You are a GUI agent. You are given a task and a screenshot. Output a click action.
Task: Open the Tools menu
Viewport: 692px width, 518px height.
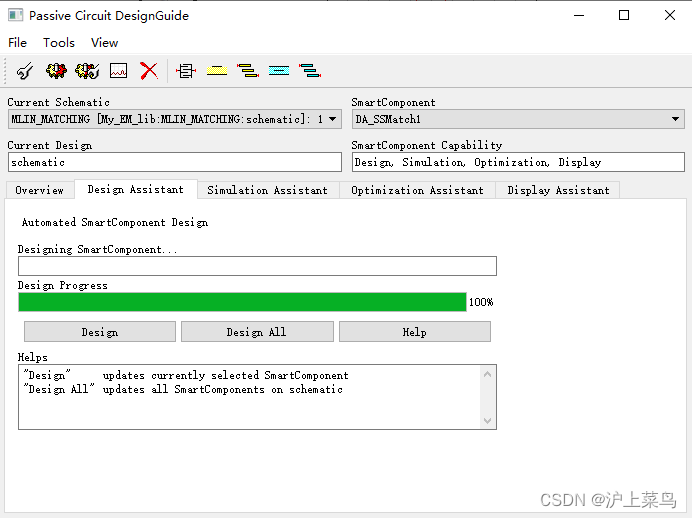click(x=59, y=43)
